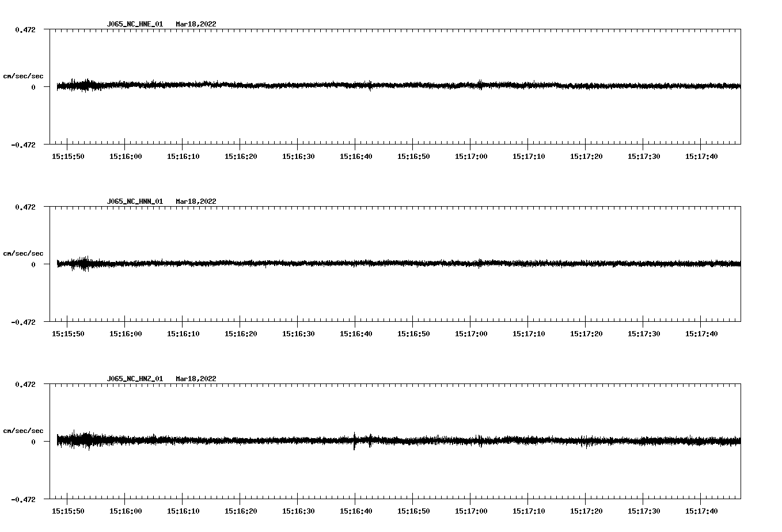This screenshot has height=532, width=782.
Task: Click time label 15:15:50 under HNE plot
Action: point(68,157)
